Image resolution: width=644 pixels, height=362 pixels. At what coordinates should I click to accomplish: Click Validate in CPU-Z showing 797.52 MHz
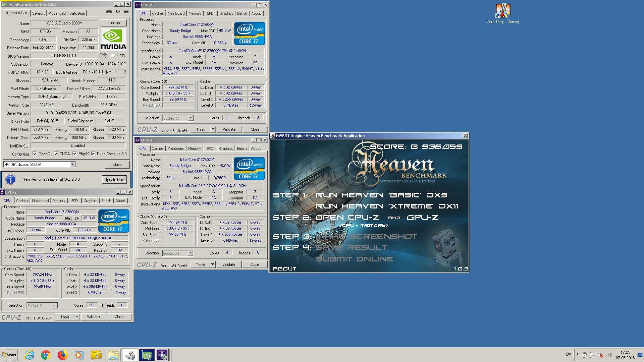point(229,129)
